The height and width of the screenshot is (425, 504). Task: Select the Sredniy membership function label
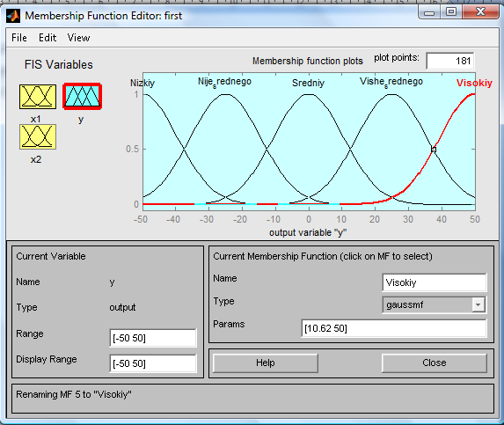308,83
